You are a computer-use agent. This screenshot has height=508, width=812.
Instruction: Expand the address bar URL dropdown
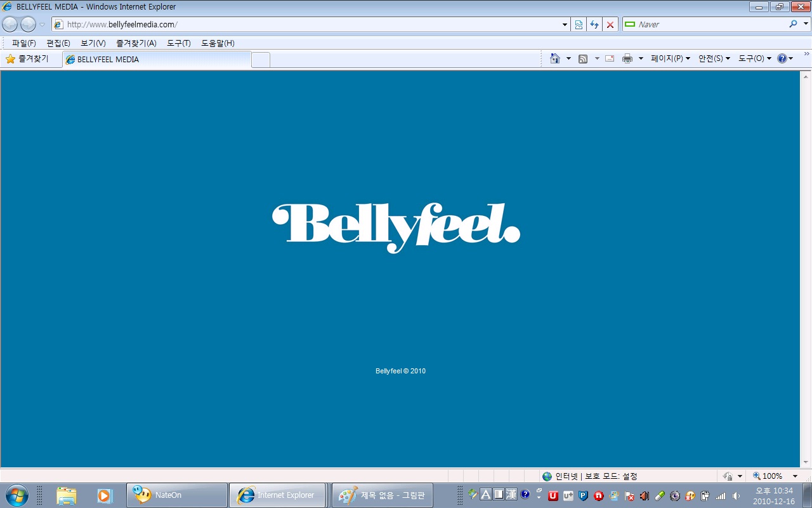565,25
